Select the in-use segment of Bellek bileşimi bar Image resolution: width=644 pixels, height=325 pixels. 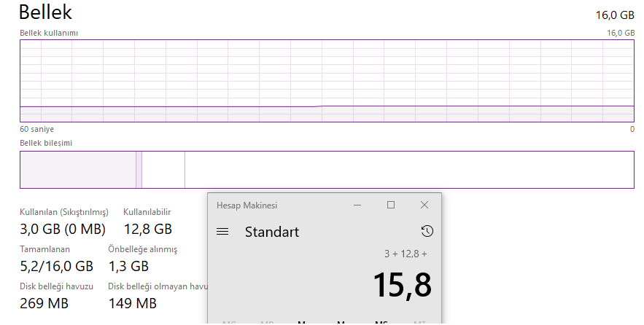(77, 170)
